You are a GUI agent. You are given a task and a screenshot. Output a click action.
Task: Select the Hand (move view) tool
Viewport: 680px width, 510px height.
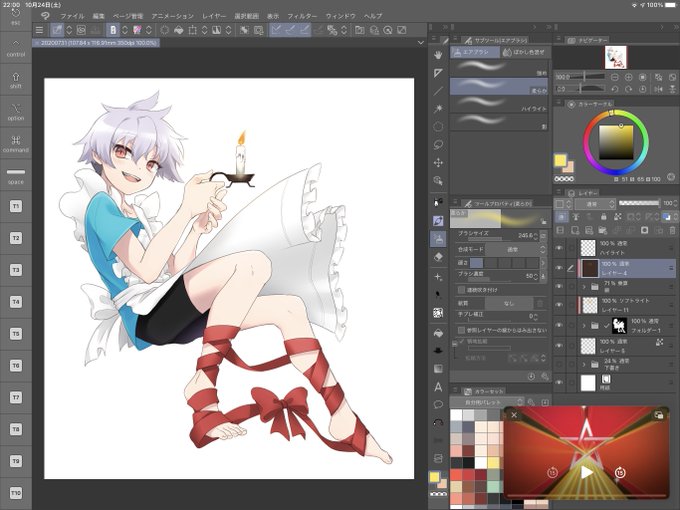[x=438, y=55]
